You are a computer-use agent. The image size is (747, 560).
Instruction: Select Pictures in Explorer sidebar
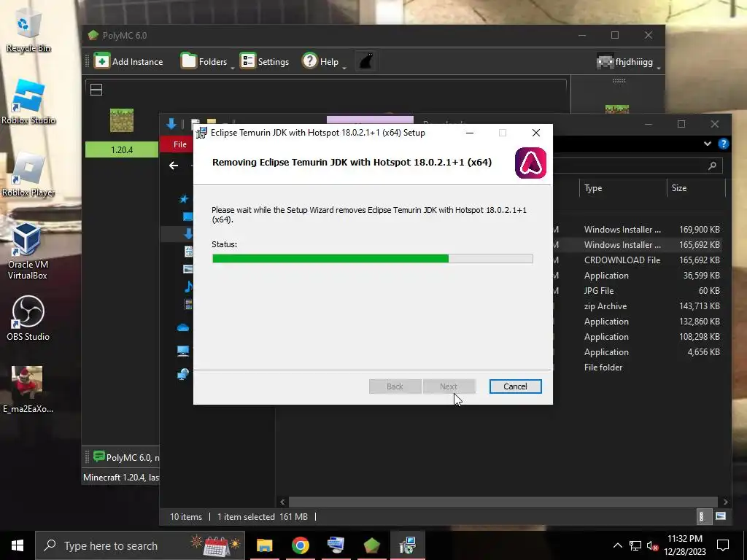(x=188, y=268)
